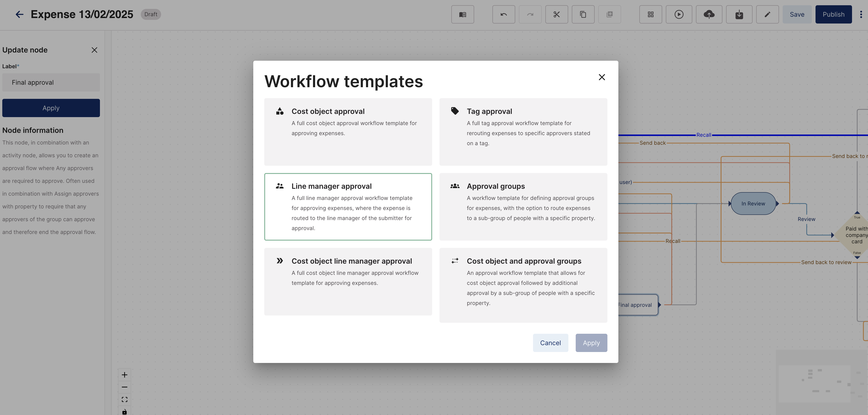Copy selection with the copy icon
This screenshot has height=415, width=868.
coord(583,15)
